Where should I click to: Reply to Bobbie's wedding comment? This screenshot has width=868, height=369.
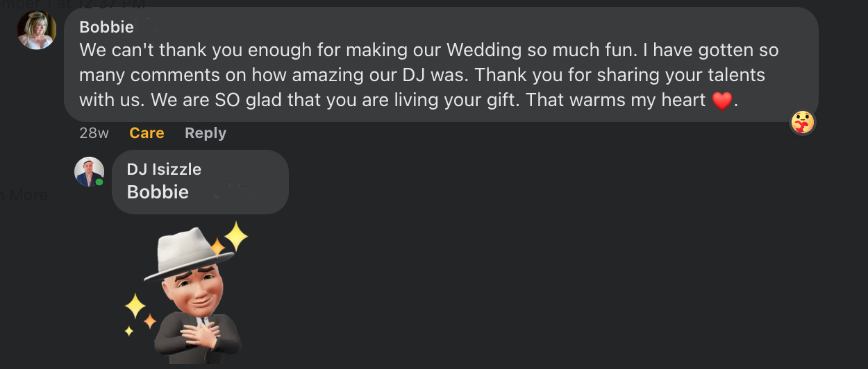206,133
